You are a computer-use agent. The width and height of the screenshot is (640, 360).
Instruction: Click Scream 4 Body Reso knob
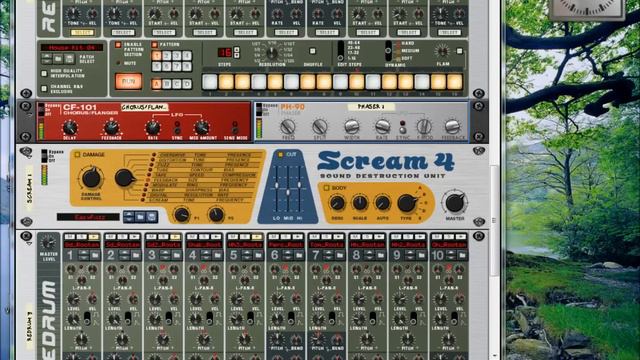pos(337,203)
